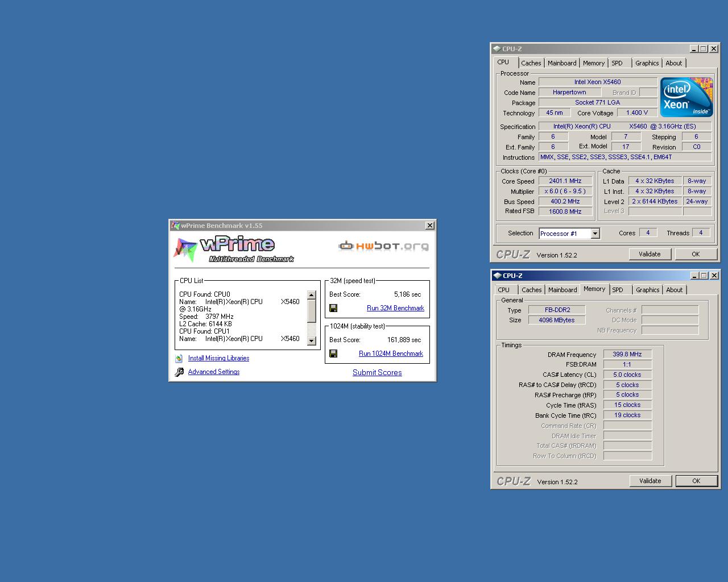Image resolution: width=728 pixels, height=582 pixels.
Task: Click the DRAM Frequency 399.8 MHz value
Action: 627,354
